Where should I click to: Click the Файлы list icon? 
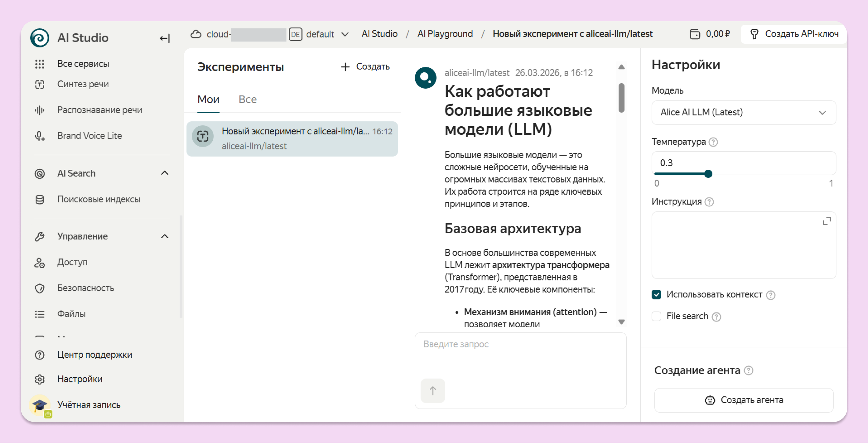pyautogui.click(x=39, y=314)
